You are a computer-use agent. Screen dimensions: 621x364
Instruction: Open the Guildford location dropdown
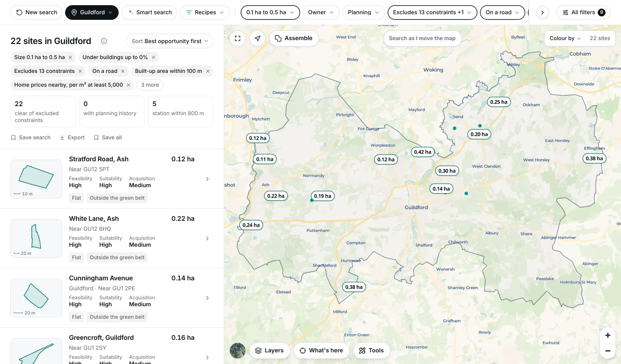click(92, 13)
